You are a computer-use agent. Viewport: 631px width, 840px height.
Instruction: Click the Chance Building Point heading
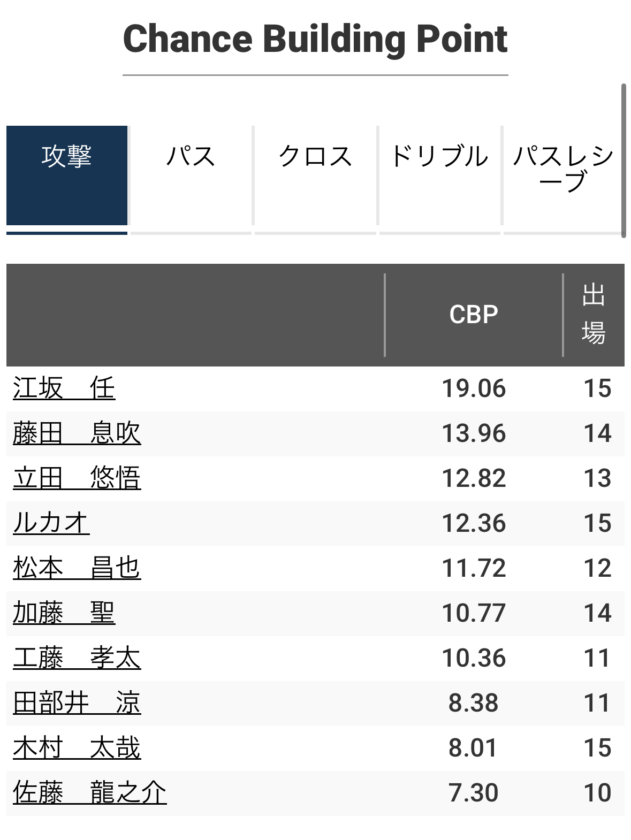[x=315, y=39]
